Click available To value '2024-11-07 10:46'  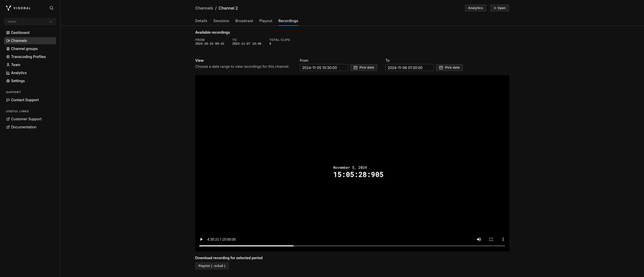point(247,44)
